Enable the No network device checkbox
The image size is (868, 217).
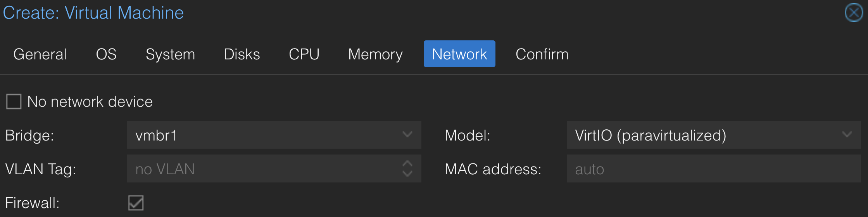14,102
